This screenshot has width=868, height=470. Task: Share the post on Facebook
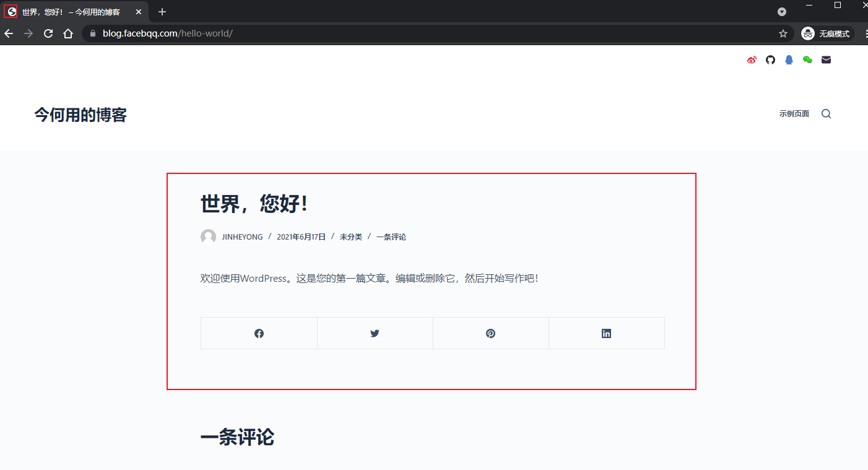[x=259, y=333]
